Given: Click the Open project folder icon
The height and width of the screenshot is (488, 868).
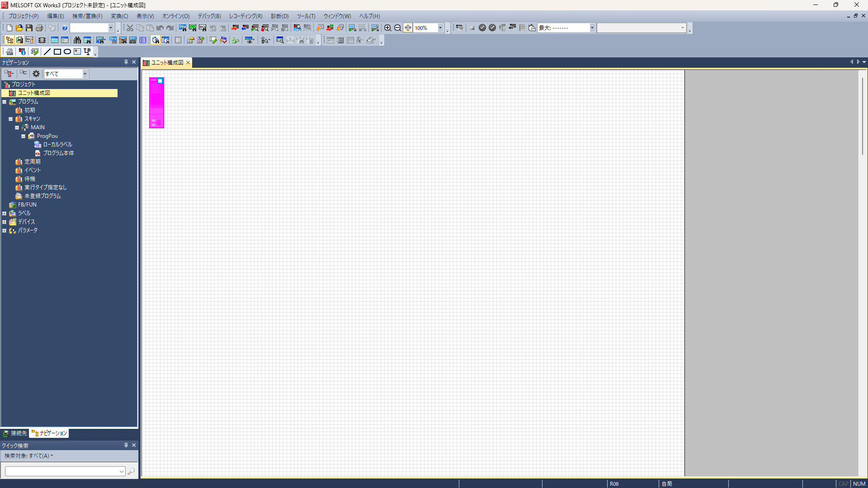Looking at the screenshot, I should [19, 28].
